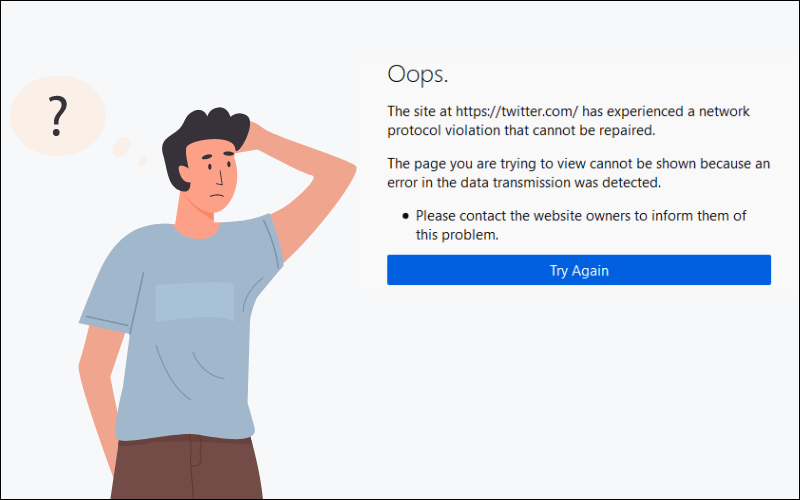Select the 'Oops.' heading text
This screenshot has height=500, width=800.
click(x=417, y=74)
